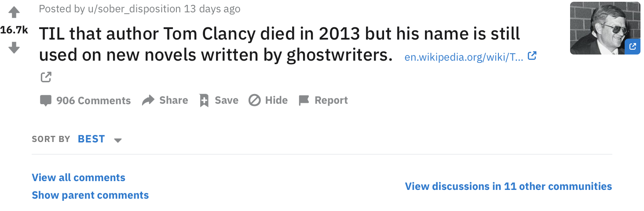
Task: Save the post using the bookmark icon
Action: tap(204, 100)
